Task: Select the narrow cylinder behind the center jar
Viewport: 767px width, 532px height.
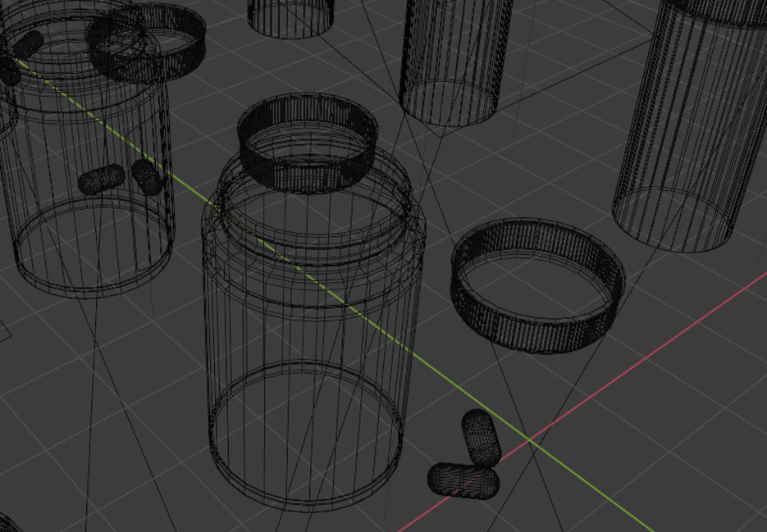Action: (x=455, y=62)
